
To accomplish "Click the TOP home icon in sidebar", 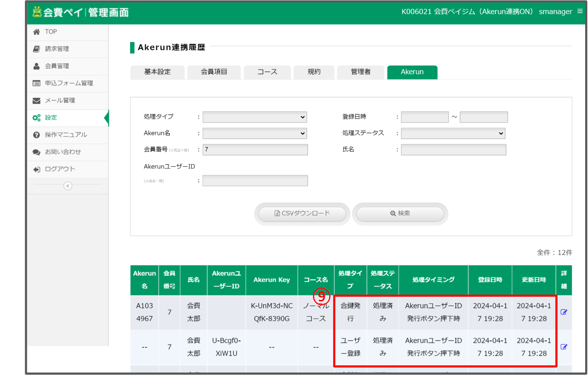I will 36,32.
